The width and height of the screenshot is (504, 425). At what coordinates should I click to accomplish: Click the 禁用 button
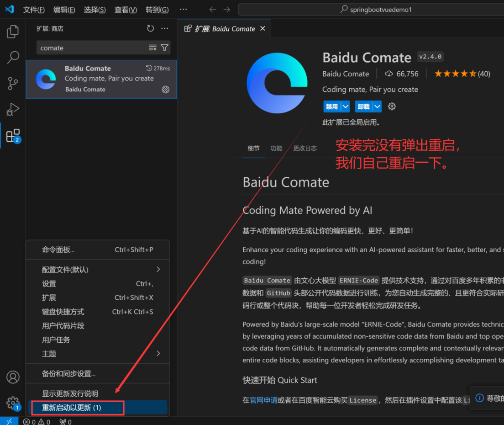(x=332, y=106)
